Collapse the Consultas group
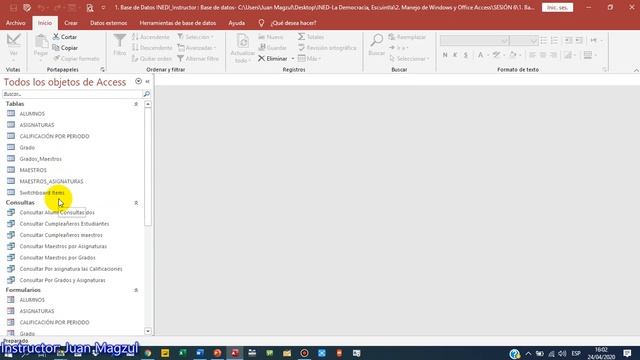 (136, 203)
